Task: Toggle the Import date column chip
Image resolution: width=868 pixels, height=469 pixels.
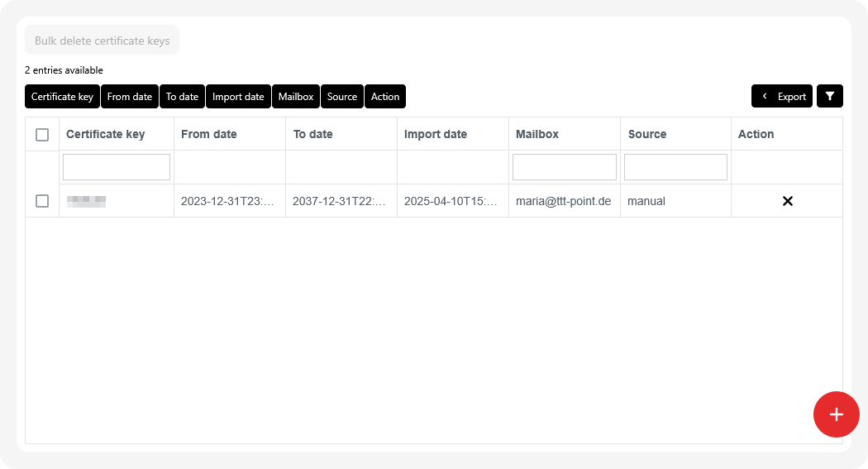Action: (238, 97)
